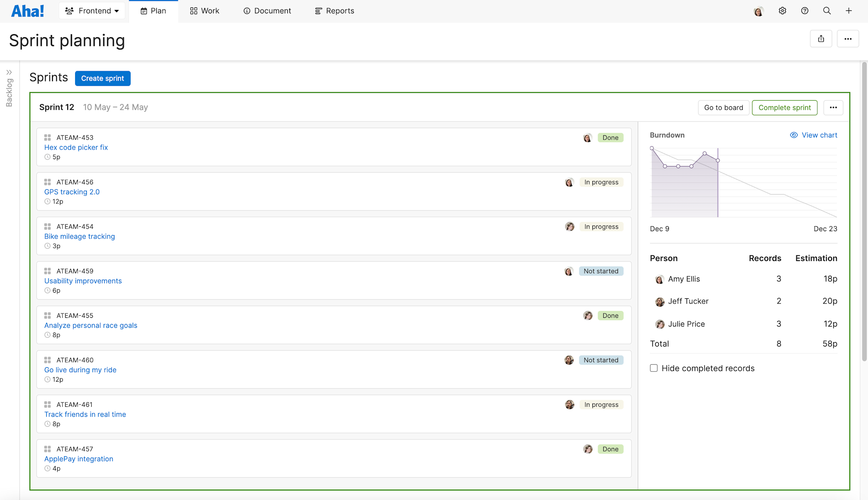Open the settings gear icon
Screen dimensions: 868x500
[783, 10]
